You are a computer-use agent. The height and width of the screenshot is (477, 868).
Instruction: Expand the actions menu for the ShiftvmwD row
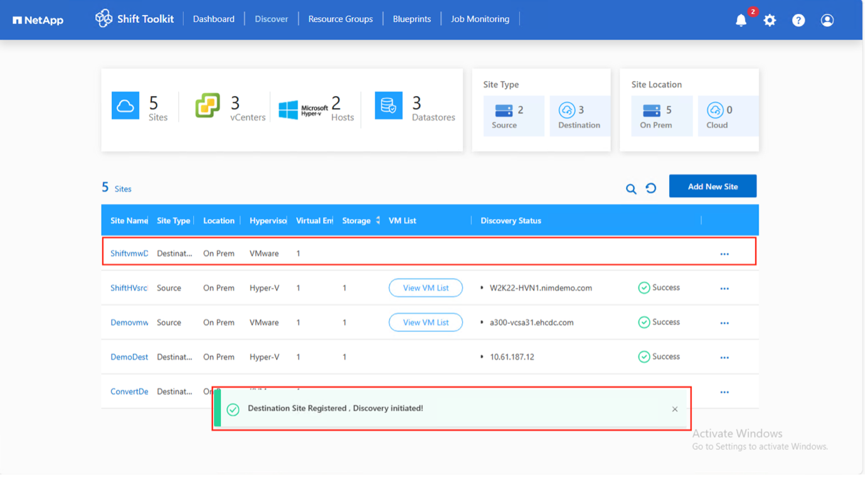[724, 254]
